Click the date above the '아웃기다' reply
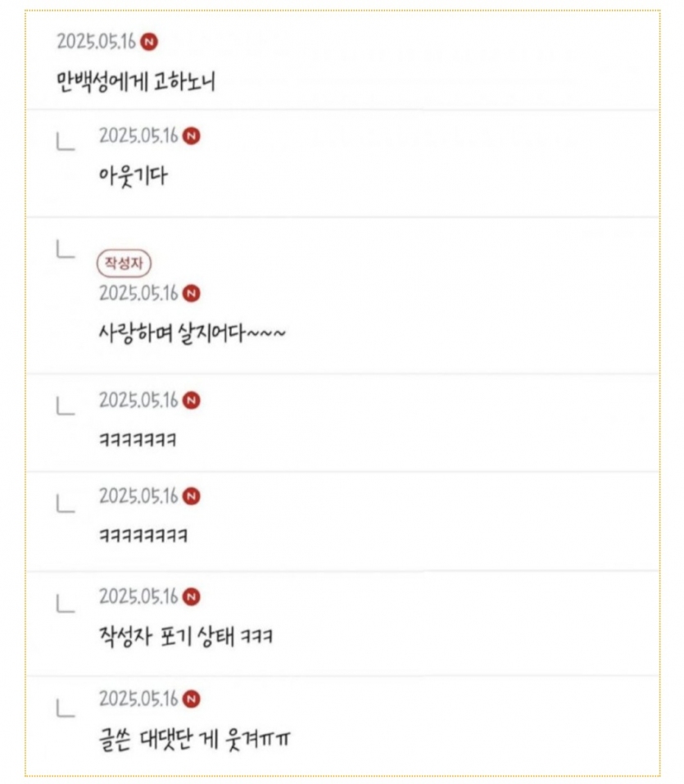 coord(138,136)
